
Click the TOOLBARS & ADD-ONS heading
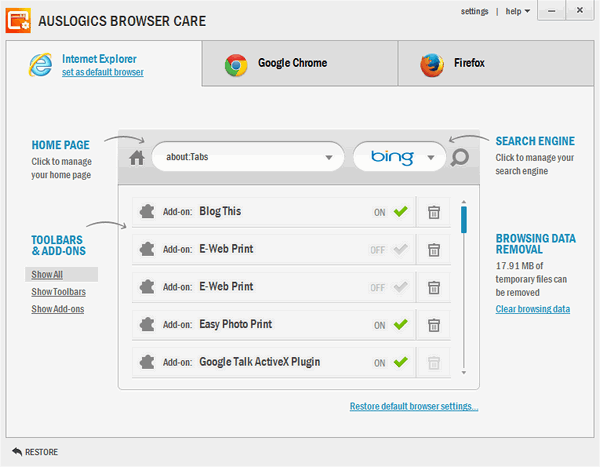(59, 245)
